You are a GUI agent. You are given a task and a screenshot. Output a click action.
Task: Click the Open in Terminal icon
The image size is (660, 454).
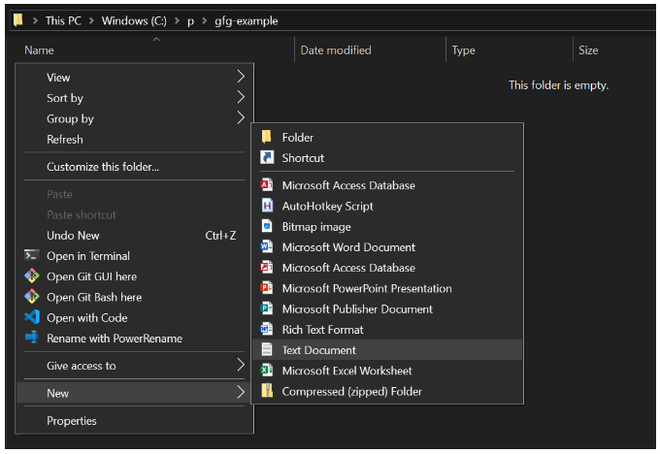[30, 256]
